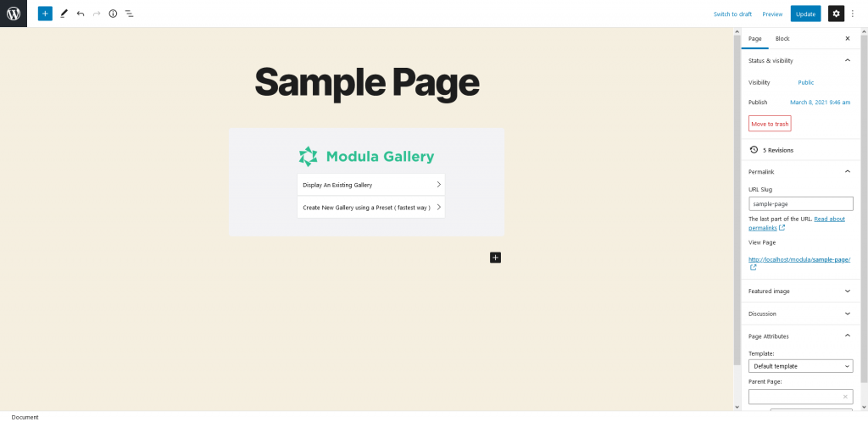Viewport: 868px width, 422px height.
Task: Close the settings sidebar
Action: point(848,39)
